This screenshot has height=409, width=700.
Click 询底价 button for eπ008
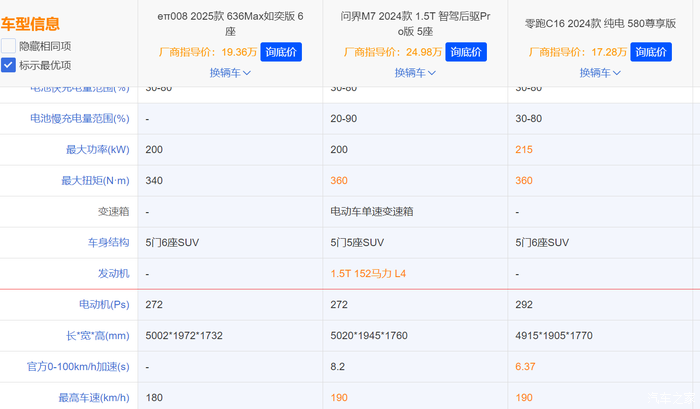[x=281, y=52]
